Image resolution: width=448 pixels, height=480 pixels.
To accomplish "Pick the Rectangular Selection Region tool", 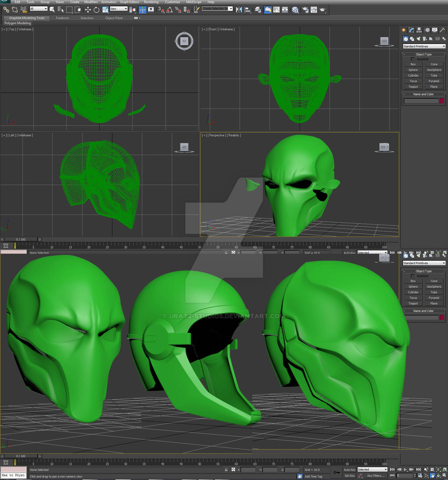I will tap(69, 9).
